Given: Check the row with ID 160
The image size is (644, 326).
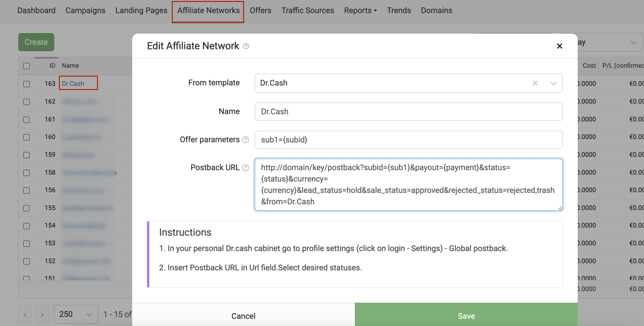Looking at the screenshot, I should click(26, 138).
